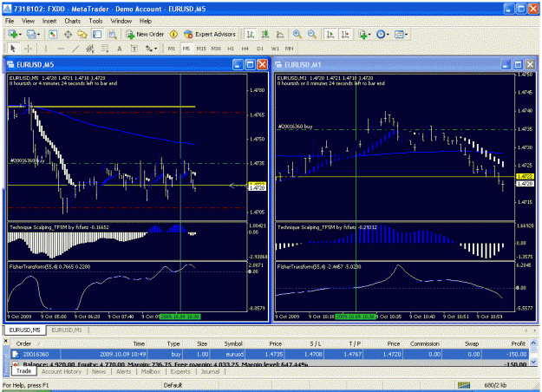542x392 pixels.
Task: Click the New Order button
Action: pyautogui.click(x=145, y=34)
